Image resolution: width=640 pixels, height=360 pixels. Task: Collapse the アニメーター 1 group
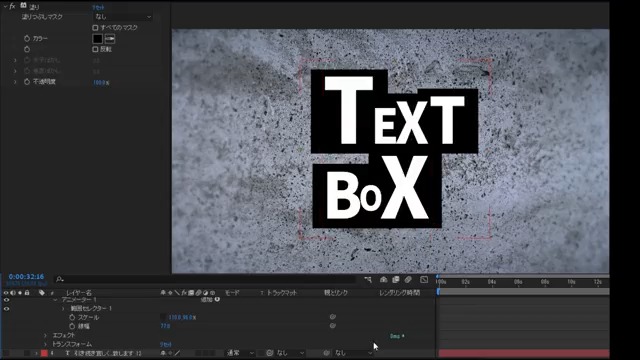point(55,300)
